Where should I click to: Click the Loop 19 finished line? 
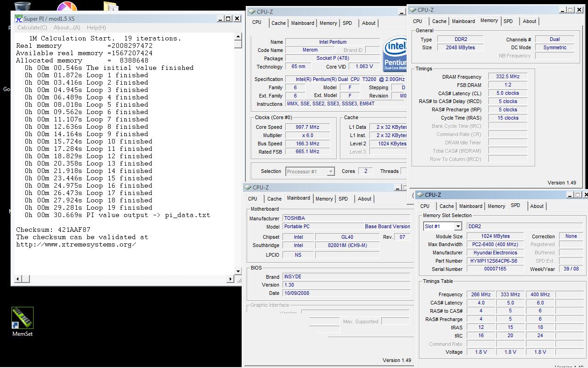(x=86, y=207)
